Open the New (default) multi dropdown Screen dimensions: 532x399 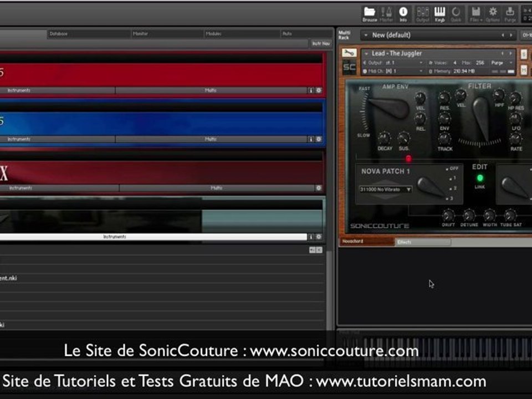click(x=366, y=35)
